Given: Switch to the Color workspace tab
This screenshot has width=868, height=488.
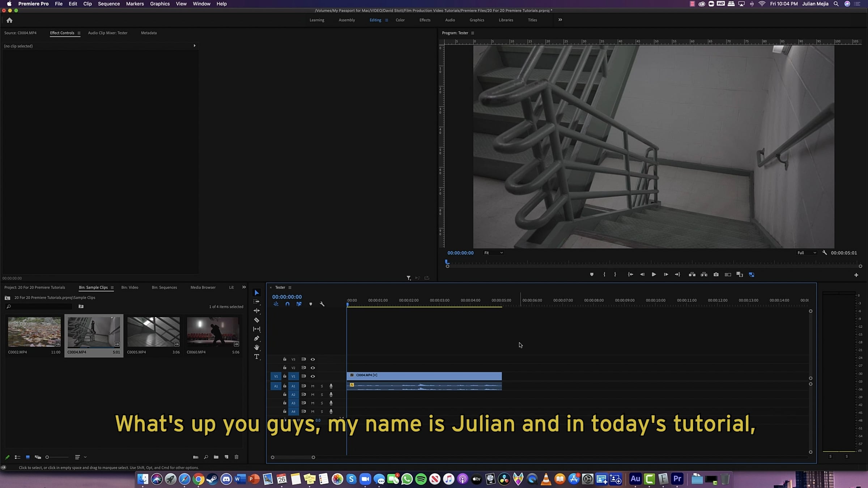Looking at the screenshot, I should click(400, 20).
